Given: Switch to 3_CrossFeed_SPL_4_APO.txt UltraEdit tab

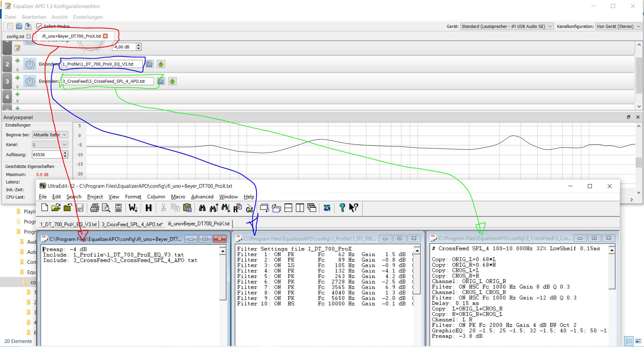Looking at the screenshot, I should (x=132, y=224).
